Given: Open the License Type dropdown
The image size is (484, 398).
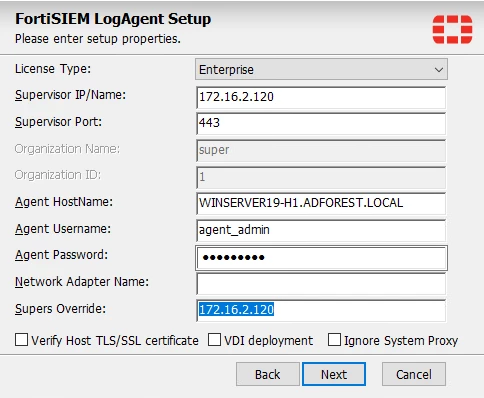Looking at the screenshot, I should 321,69.
